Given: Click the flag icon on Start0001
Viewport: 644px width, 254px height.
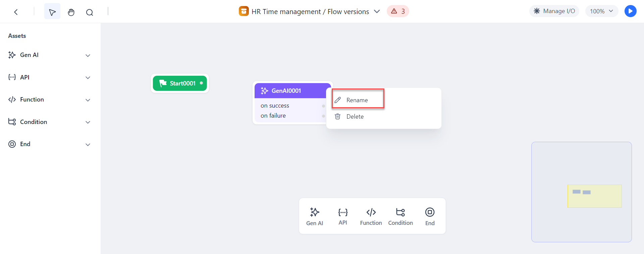Looking at the screenshot, I should (163, 83).
